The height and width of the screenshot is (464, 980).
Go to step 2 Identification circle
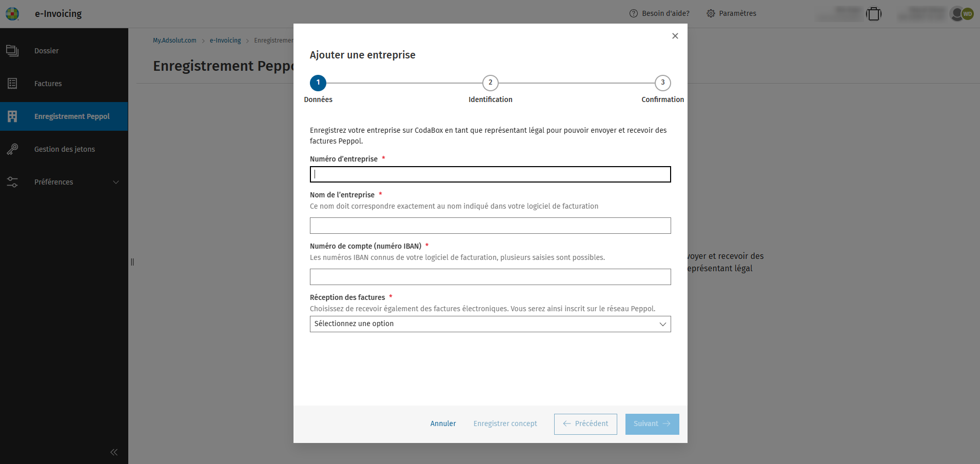pos(491,83)
